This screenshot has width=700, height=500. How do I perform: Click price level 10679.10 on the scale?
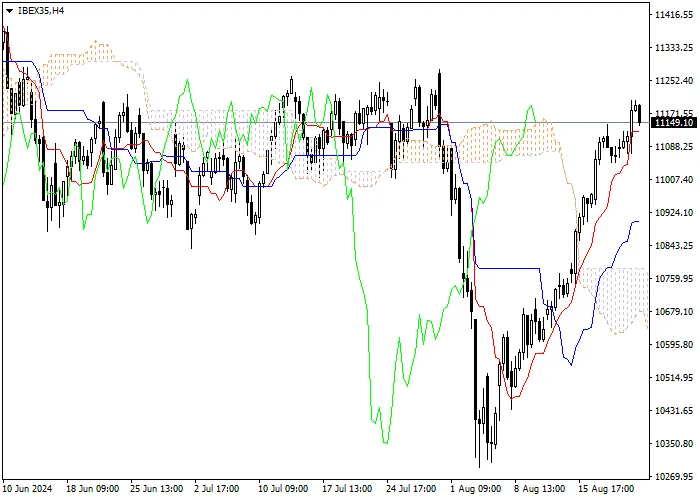tap(674, 312)
